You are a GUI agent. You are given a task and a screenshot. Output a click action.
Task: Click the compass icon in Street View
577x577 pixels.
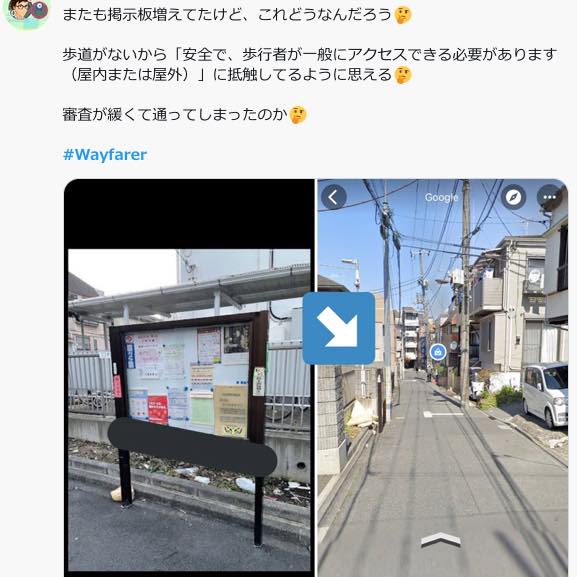pos(513,197)
